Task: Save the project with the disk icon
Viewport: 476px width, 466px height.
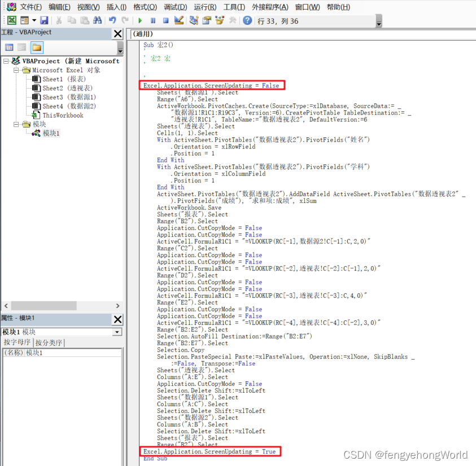Action: tap(44, 20)
